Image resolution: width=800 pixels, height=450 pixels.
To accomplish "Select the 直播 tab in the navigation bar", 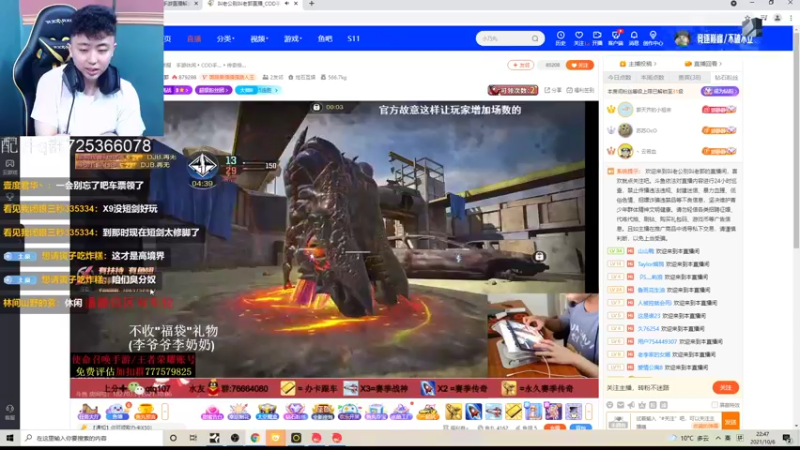I will tap(194, 39).
